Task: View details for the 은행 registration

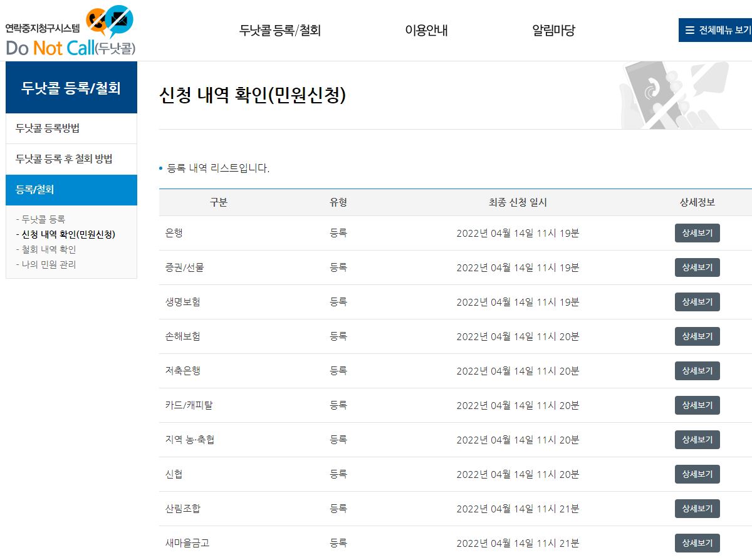Action: point(697,232)
